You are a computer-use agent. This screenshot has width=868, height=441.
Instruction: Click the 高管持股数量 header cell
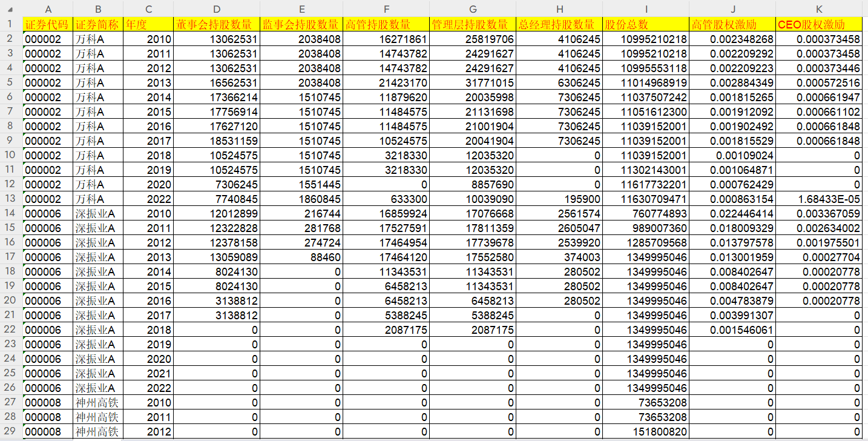point(386,24)
